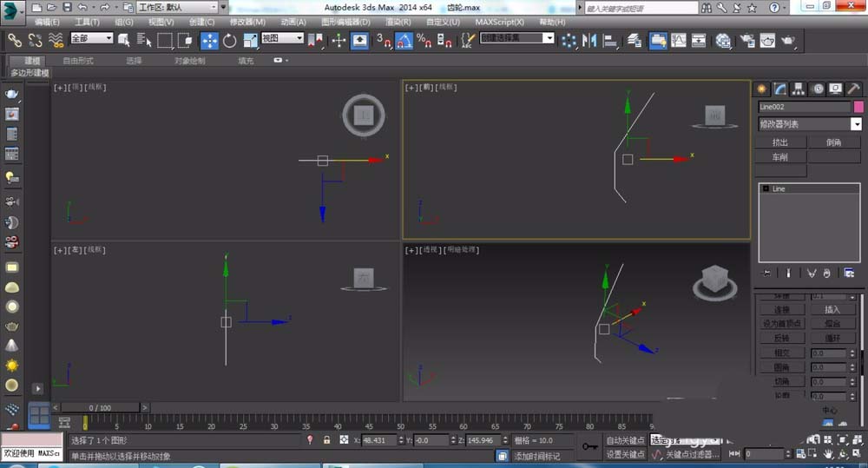Click the Mirror tool icon
This screenshot has width=868, height=468.
[590, 40]
